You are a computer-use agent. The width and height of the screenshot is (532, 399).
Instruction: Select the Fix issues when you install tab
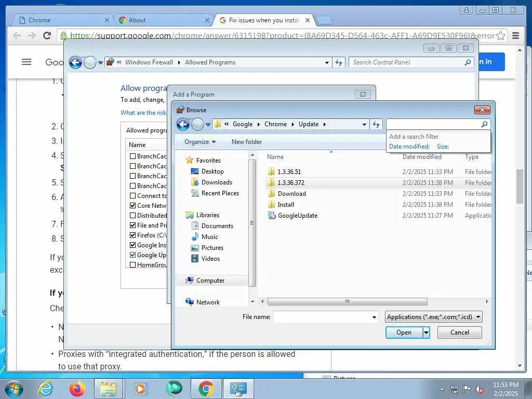click(264, 20)
